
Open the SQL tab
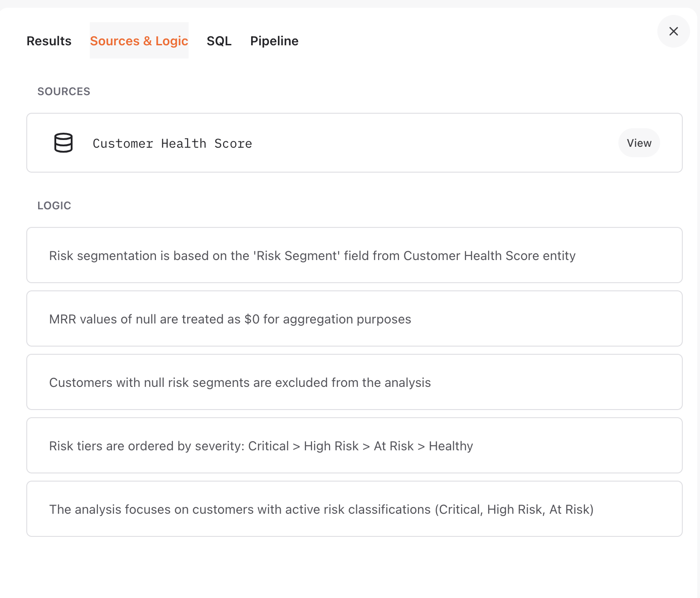click(x=219, y=41)
